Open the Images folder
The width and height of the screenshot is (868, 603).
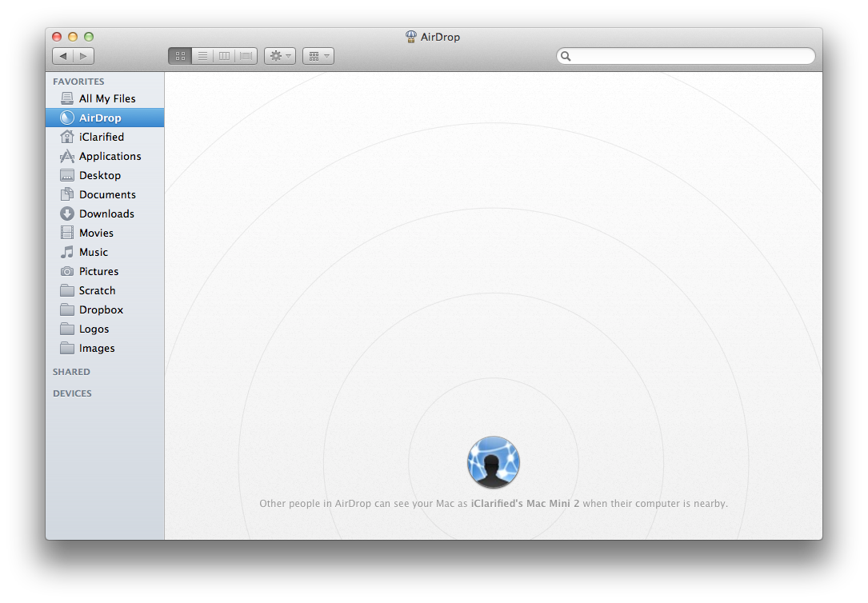pos(105,349)
